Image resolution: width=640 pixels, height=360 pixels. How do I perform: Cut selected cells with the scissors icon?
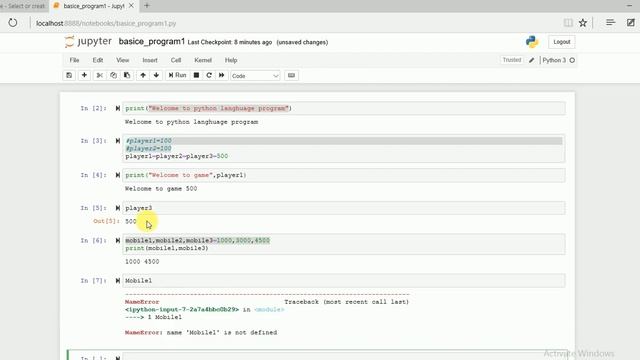click(99, 76)
